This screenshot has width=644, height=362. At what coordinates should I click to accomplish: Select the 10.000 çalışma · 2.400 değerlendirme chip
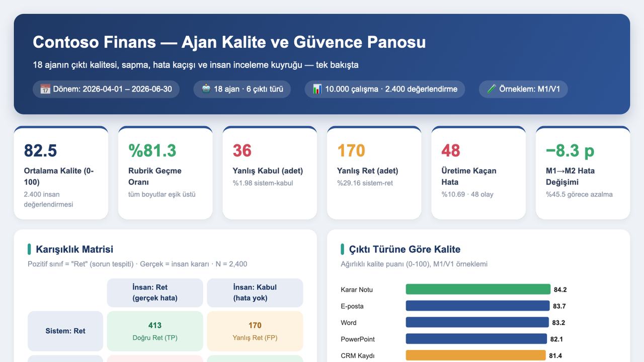click(x=385, y=89)
